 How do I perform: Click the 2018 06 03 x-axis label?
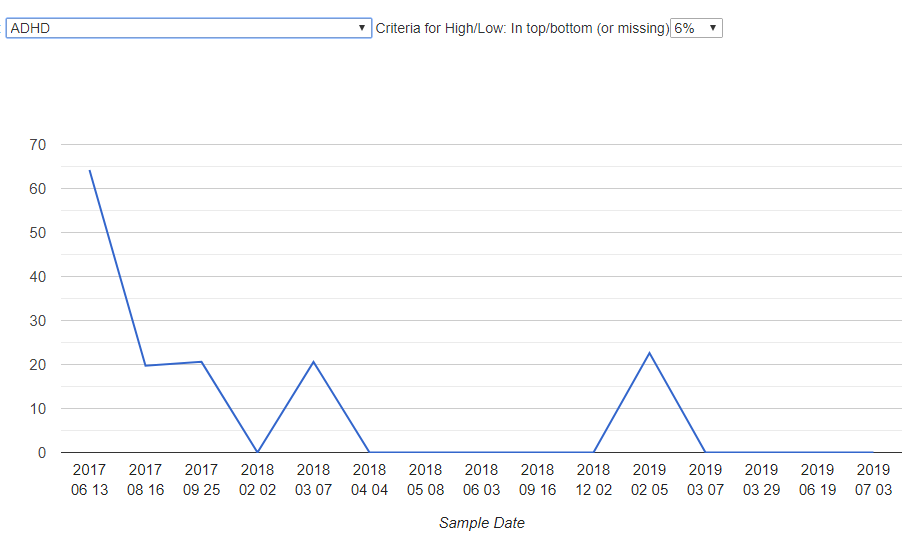pos(481,480)
